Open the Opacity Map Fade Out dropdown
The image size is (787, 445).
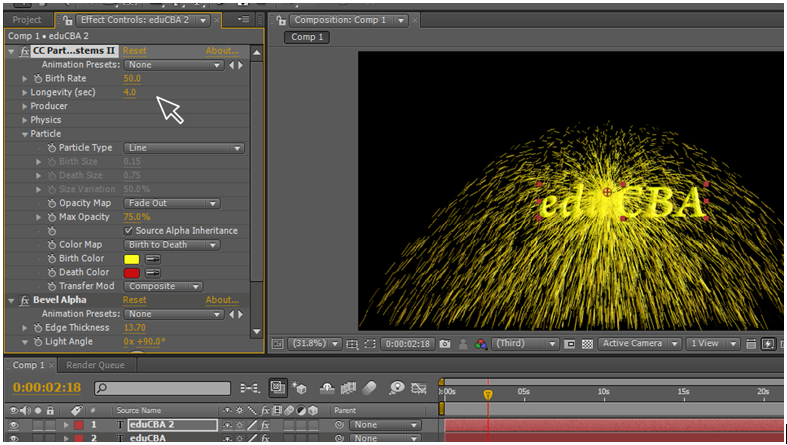[x=172, y=203]
